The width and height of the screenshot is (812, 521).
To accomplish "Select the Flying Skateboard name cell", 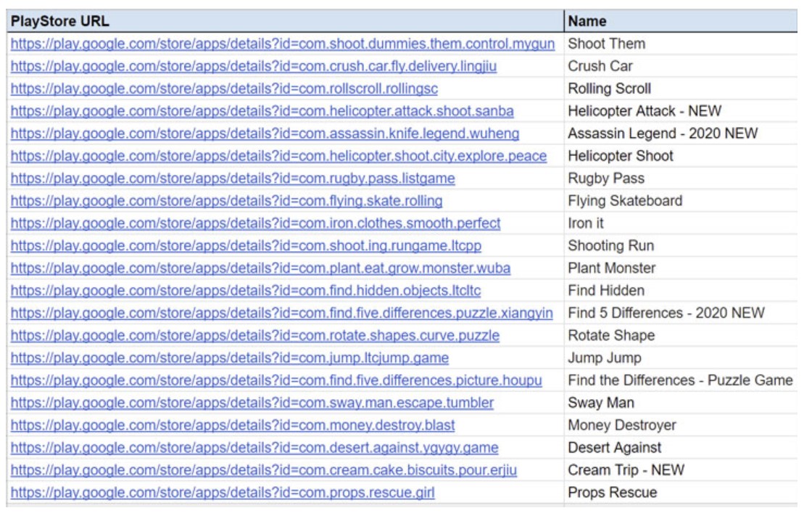I will click(x=681, y=200).
